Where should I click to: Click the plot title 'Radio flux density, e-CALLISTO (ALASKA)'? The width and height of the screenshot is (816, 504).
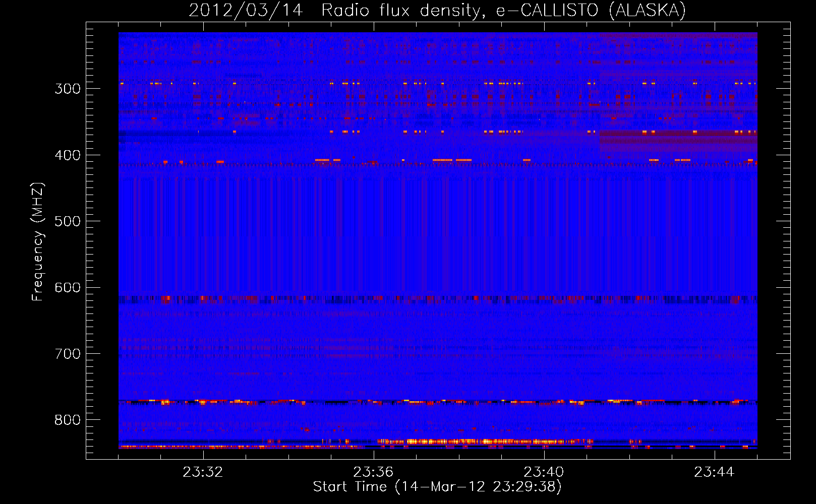(x=503, y=11)
